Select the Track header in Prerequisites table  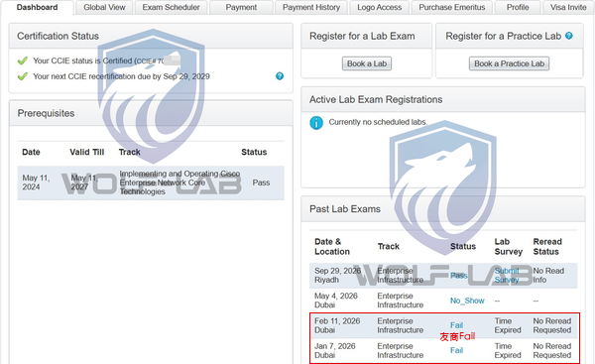click(x=129, y=152)
